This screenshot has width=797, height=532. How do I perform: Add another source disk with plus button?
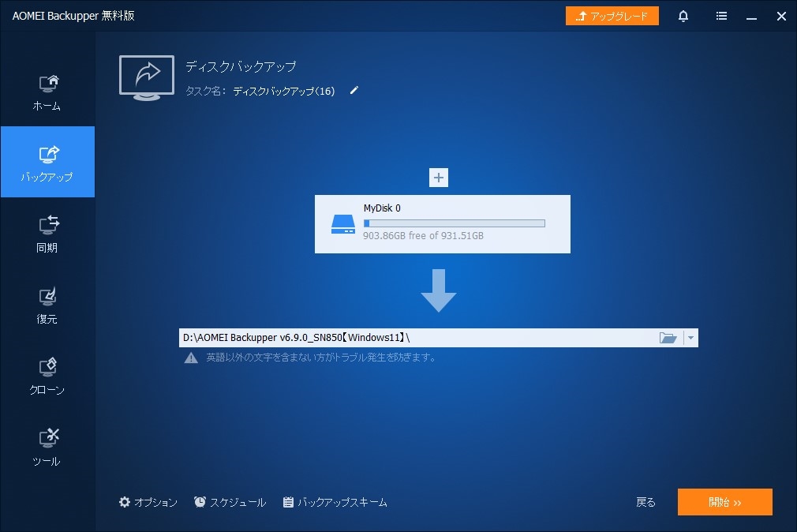point(439,178)
